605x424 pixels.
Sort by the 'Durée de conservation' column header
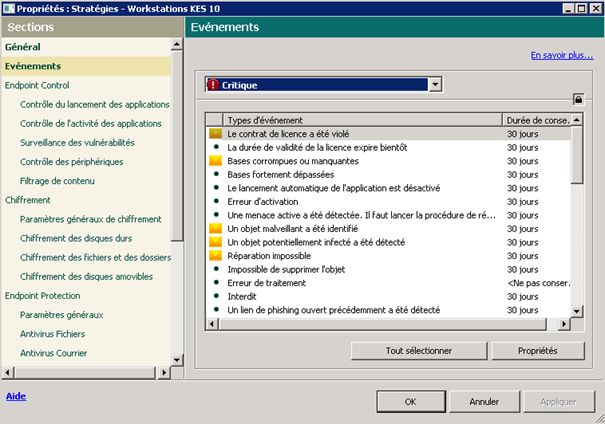(x=537, y=119)
